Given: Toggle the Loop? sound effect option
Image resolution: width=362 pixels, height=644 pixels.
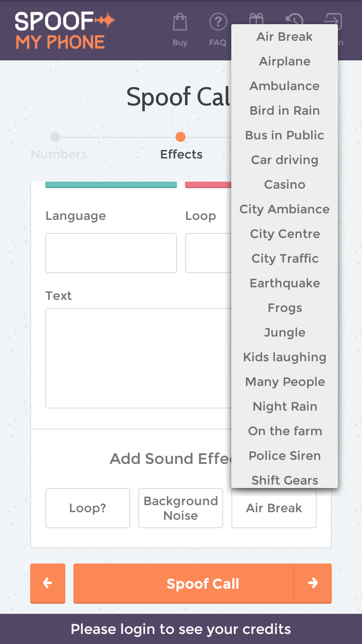Looking at the screenshot, I should (x=87, y=508).
